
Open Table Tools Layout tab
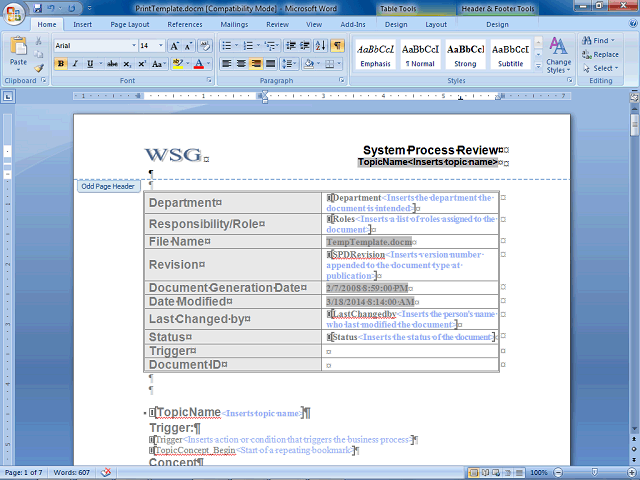coord(436,24)
